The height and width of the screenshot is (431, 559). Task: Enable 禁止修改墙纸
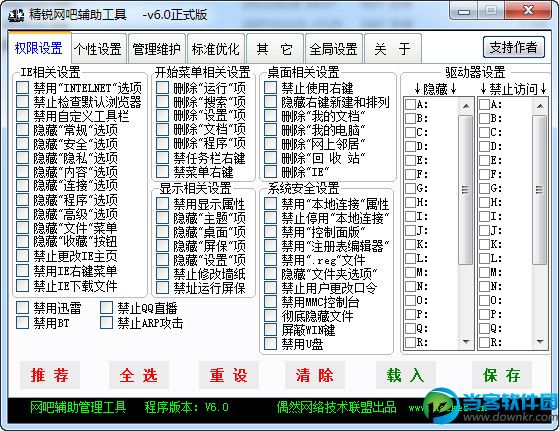click(x=163, y=273)
